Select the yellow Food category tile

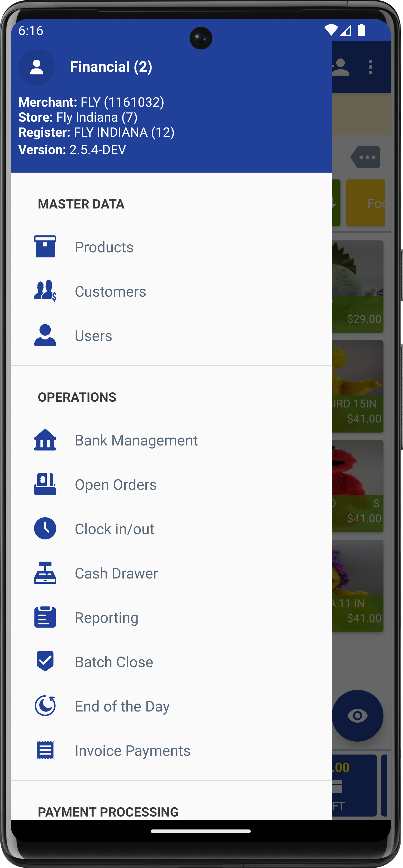click(366, 203)
